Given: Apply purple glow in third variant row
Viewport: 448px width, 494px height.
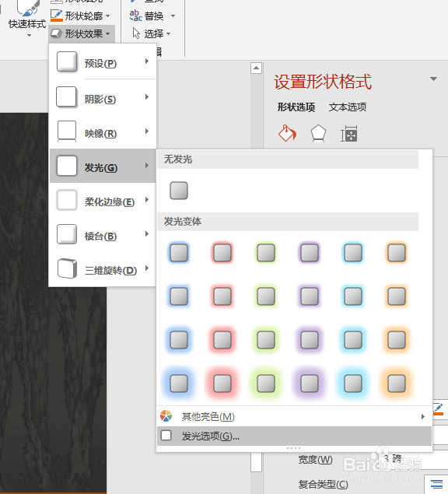Looking at the screenshot, I should coord(310,340).
